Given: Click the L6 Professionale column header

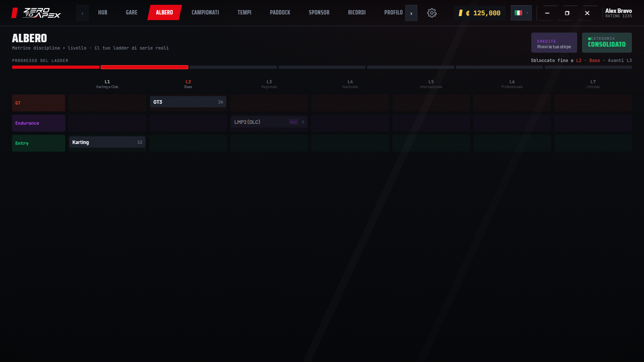Looking at the screenshot, I should point(512,84).
